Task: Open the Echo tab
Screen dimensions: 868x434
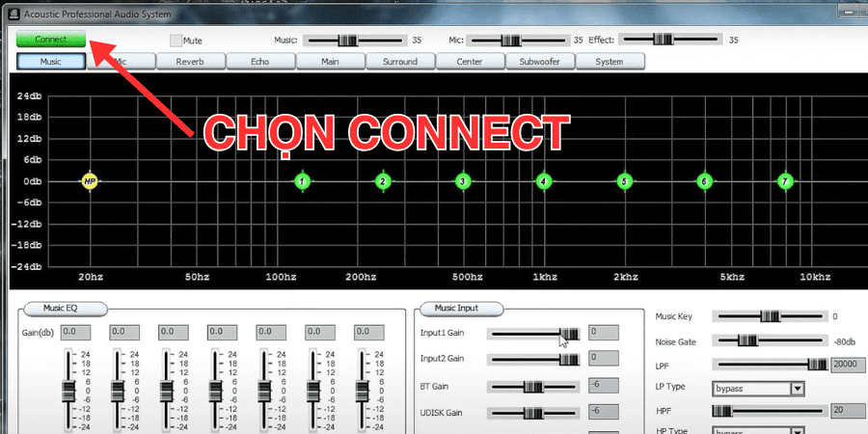Action: point(260,62)
